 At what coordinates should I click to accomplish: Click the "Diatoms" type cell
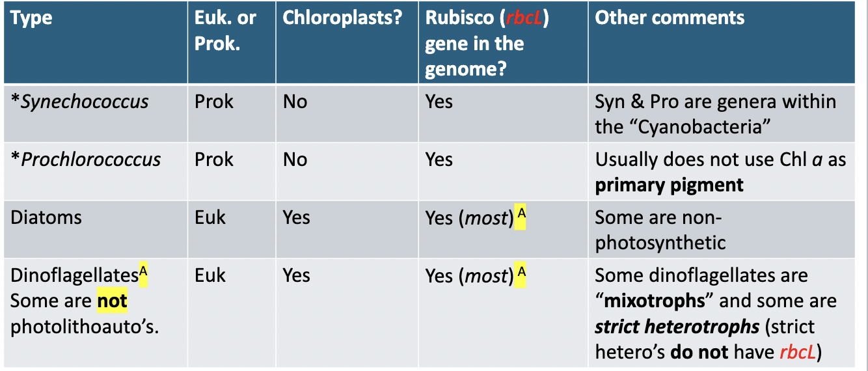click(x=46, y=217)
